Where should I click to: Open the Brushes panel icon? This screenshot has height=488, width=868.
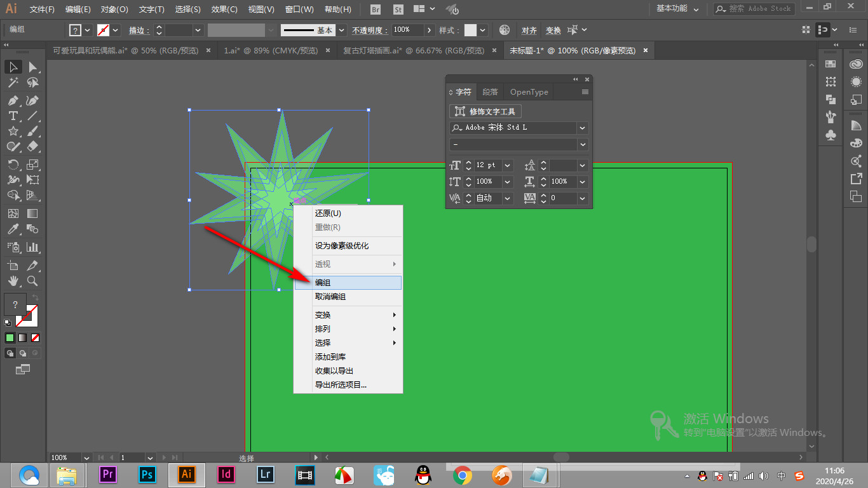click(831, 117)
